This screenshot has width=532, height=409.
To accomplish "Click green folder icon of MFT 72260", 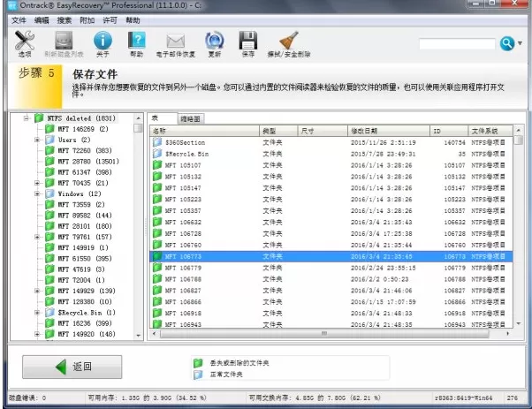I will [49, 150].
